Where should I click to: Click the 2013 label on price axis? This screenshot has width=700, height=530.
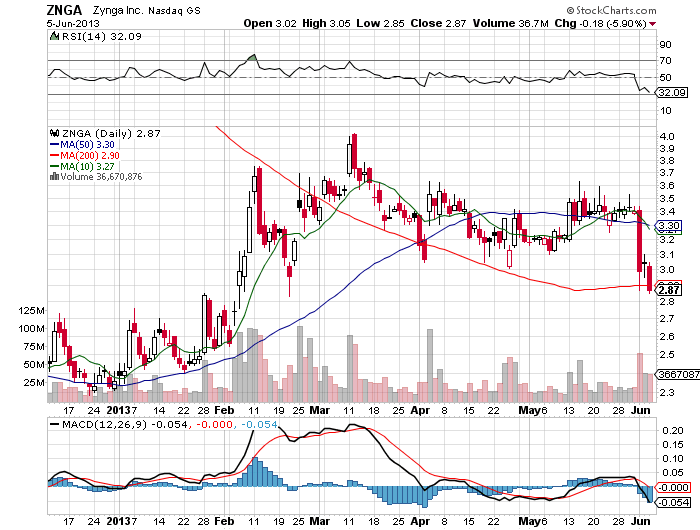[x=118, y=410]
